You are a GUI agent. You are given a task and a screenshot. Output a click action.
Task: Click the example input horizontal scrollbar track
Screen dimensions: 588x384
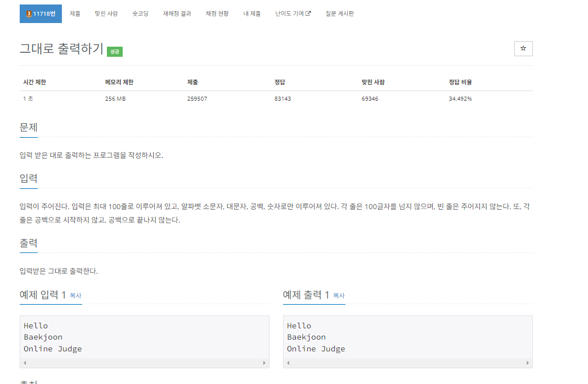pos(145,363)
